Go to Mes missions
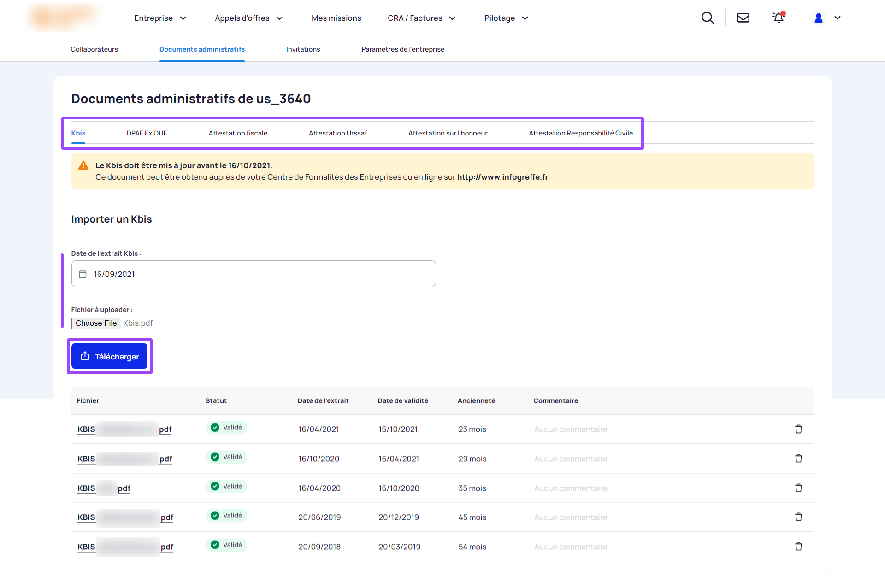The width and height of the screenshot is (885, 588). (x=336, y=18)
